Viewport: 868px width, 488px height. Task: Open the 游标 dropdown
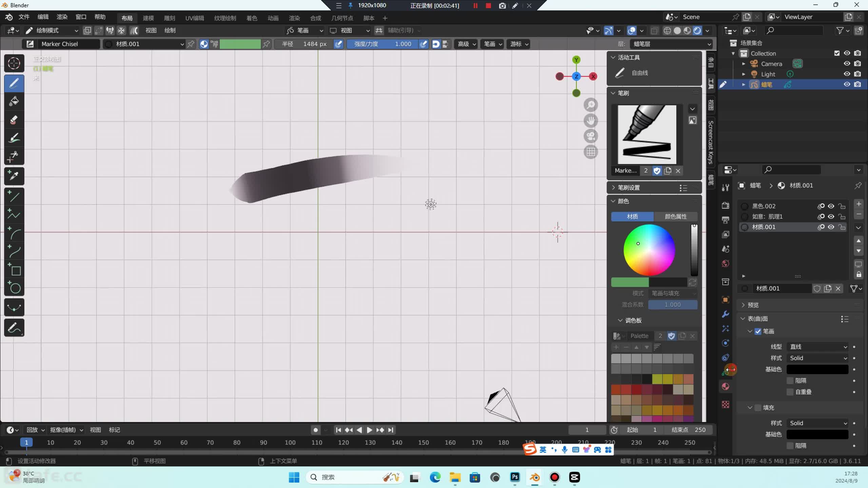[519, 44]
